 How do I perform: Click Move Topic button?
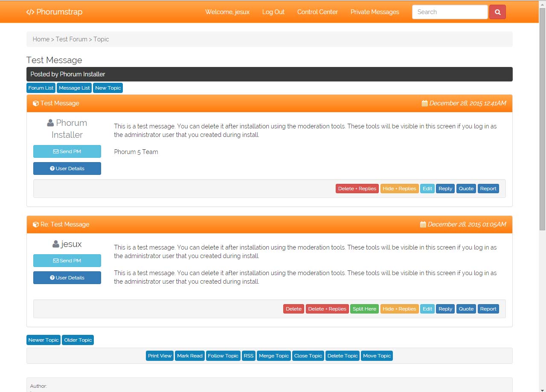[377, 356]
